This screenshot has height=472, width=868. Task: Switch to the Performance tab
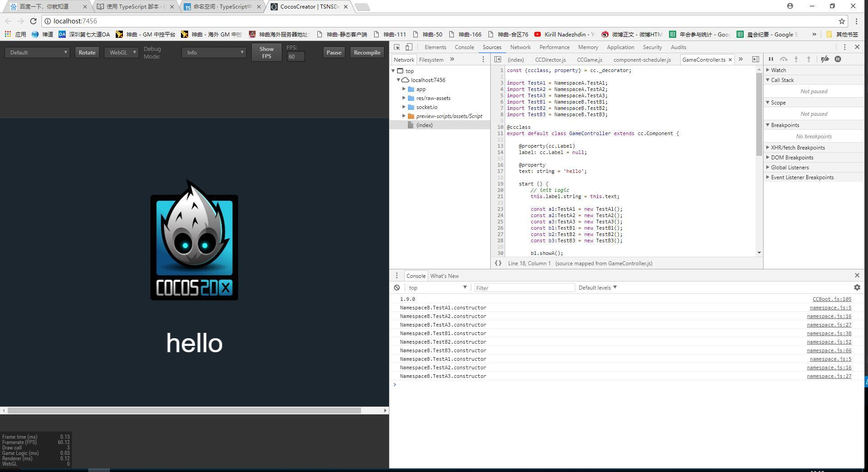(x=554, y=47)
